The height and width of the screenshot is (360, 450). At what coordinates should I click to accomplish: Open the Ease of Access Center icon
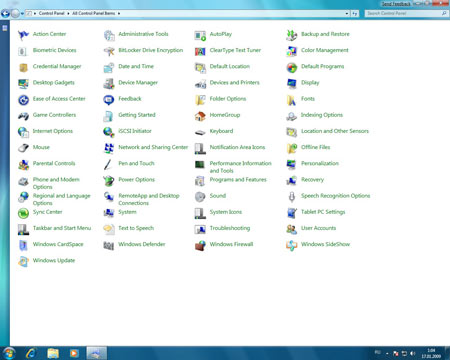(23, 99)
